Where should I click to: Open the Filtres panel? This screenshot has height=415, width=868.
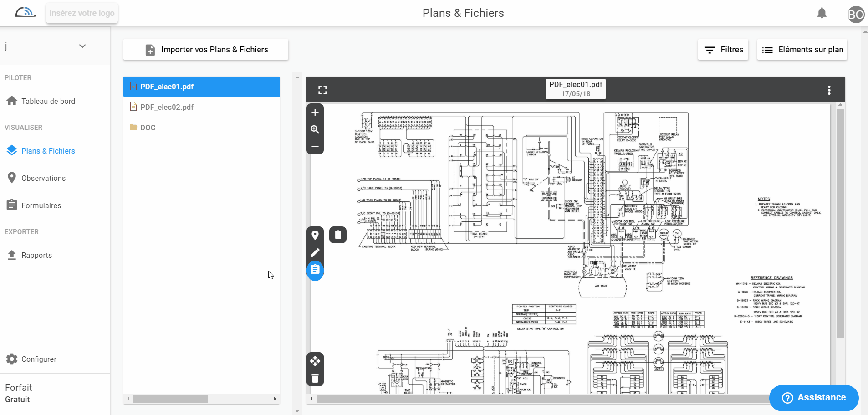coord(723,50)
